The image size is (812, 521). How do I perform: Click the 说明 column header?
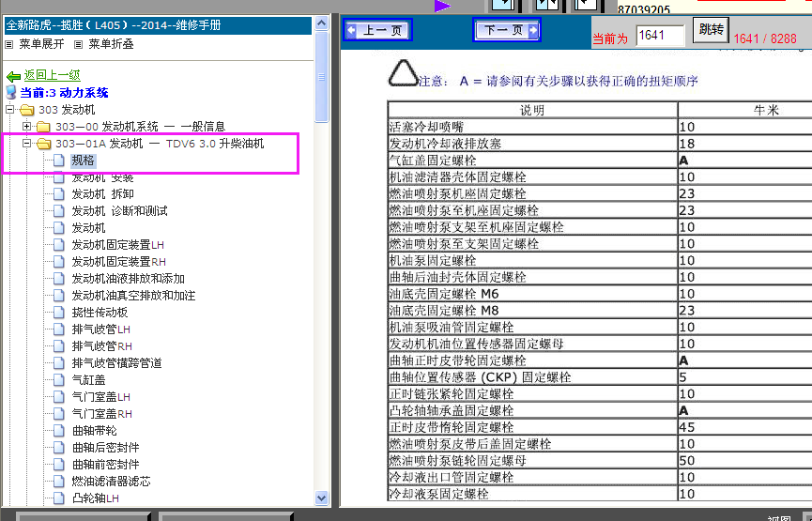[x=532, y=111]
